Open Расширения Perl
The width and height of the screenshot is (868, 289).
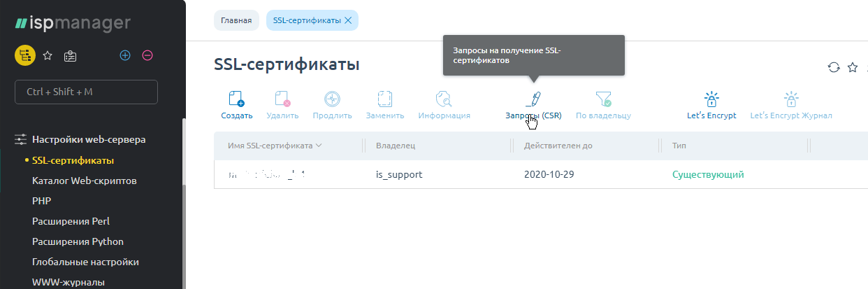click(x=71, y=221)
